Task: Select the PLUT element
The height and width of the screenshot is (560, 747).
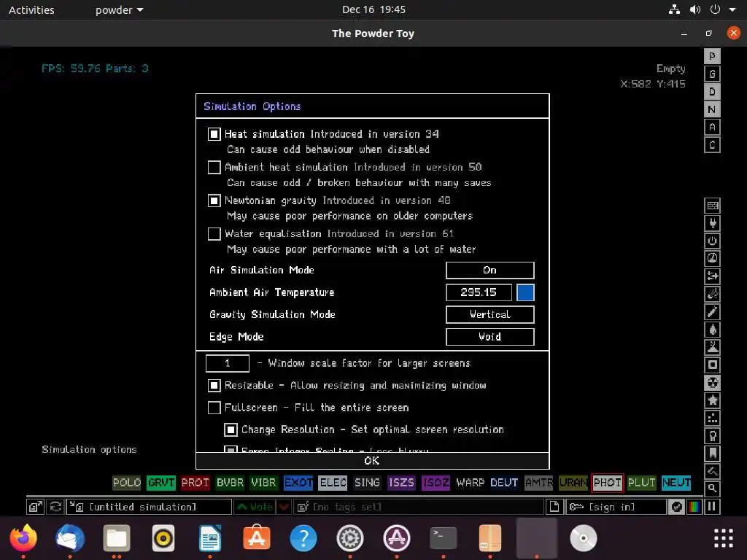Action: [642, 483]
